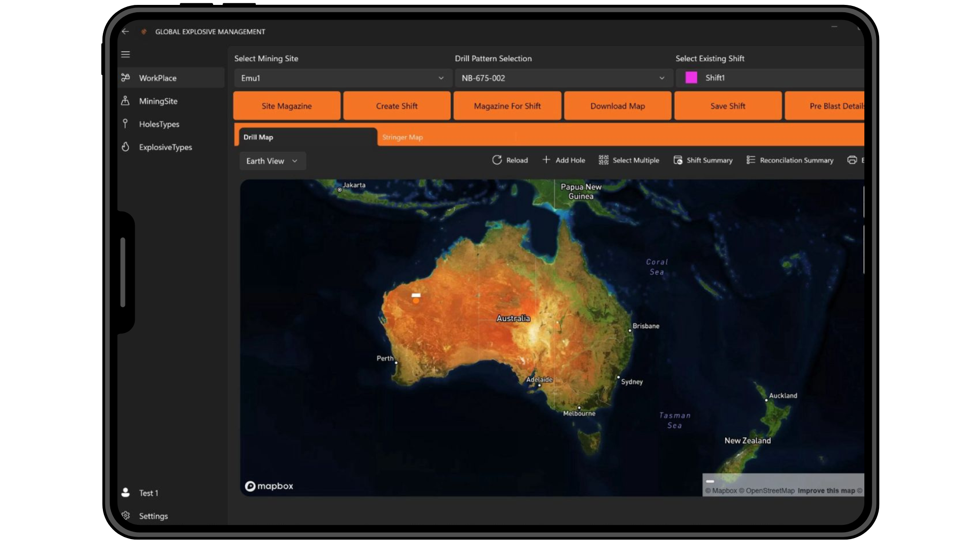Switch the map to Earth View
Screen dimensions: 980x543
265,161
